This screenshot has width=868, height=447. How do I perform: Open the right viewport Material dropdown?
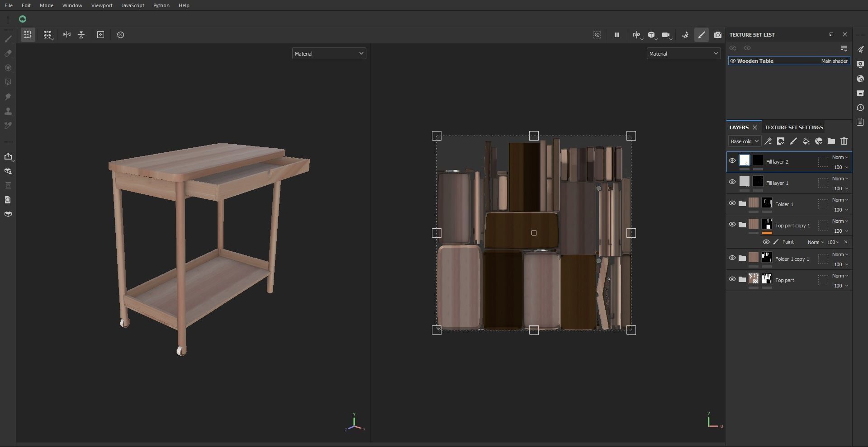point(683,53)
